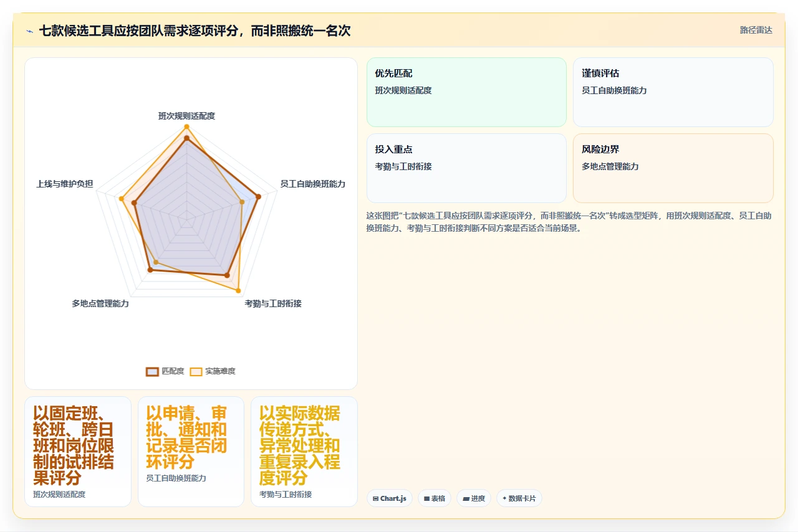The image size is (798, 532).
Task: Click the 上线与维护负担 radar axis label
Action: 65,184
